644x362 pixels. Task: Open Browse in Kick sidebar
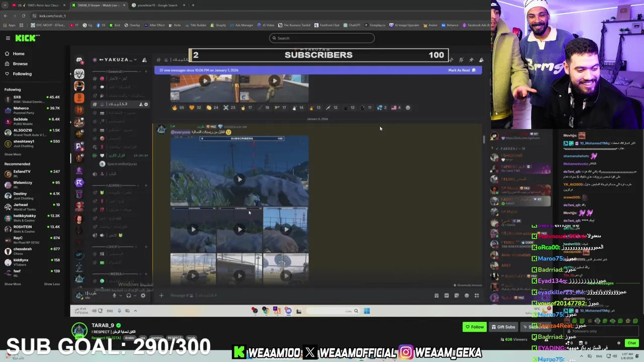tap(20, 64)
